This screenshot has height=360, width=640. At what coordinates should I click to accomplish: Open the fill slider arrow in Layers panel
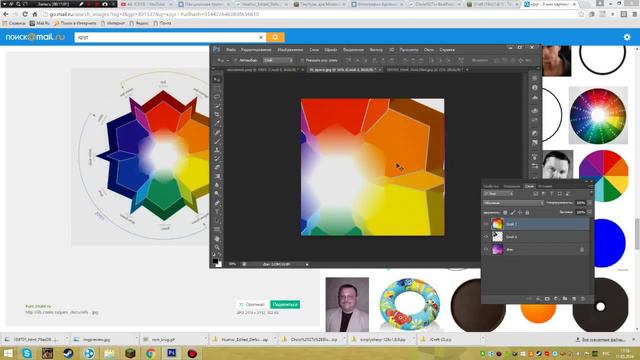point(589,212)
